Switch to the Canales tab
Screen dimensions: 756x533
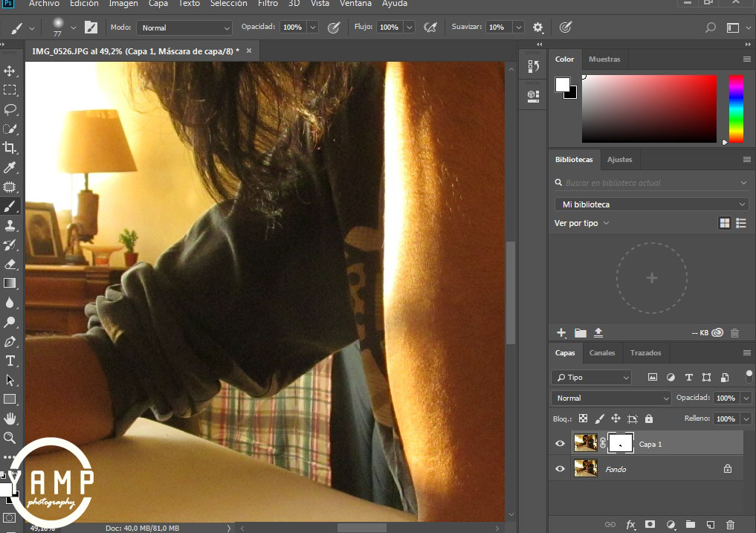coord(602,353)
